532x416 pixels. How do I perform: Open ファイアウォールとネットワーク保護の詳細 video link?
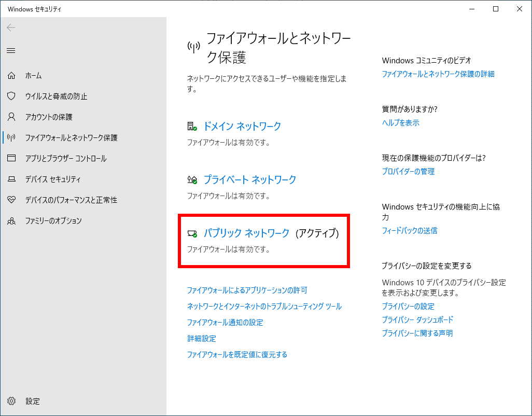[x=438, y=74]
